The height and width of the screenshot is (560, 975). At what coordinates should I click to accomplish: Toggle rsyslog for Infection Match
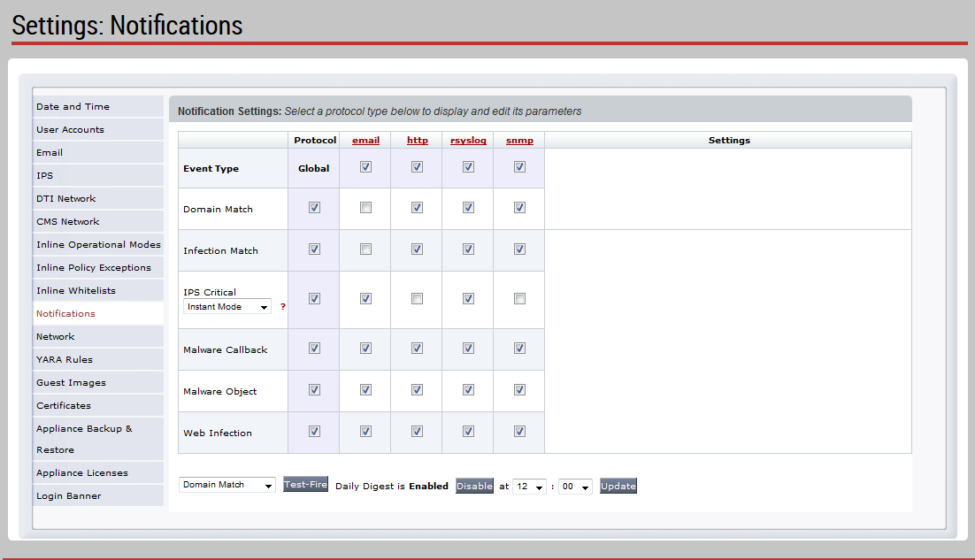468,249
